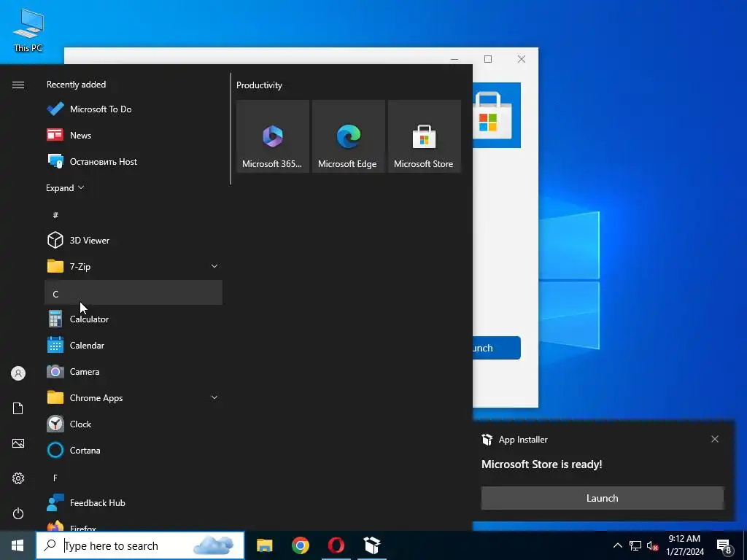
Task: Click Launch button in App Installer window
Action: pos(496,348)
